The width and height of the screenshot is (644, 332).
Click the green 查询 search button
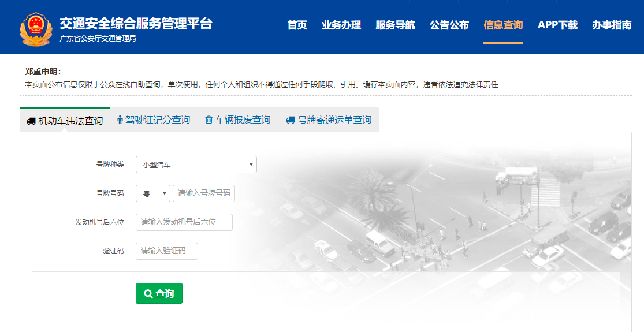(159, 293)
